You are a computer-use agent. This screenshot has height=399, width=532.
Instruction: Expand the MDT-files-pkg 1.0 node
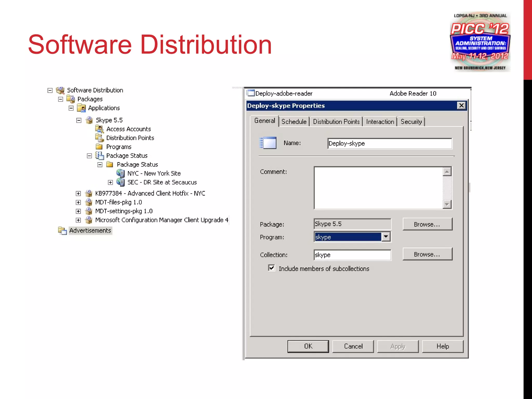tap(78, 202)
